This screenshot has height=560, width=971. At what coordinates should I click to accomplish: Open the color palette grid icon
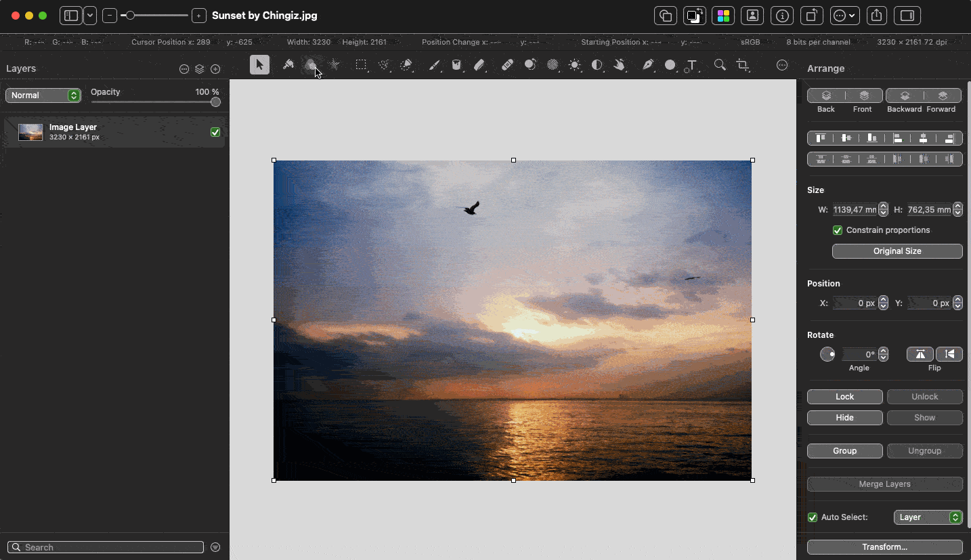coord(723,16)
